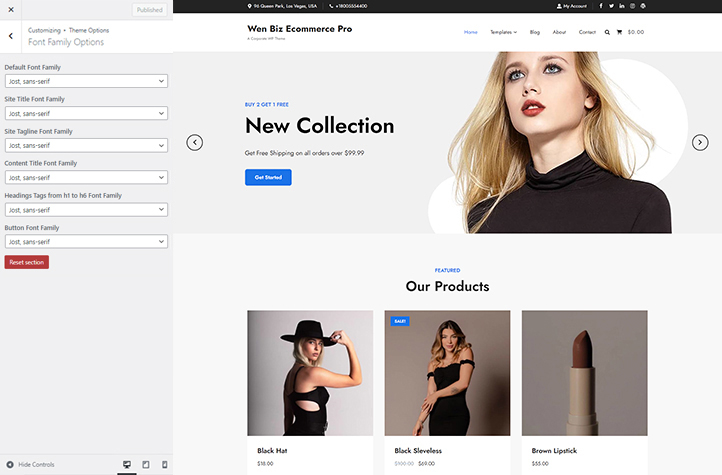Switch to desktop preview mode
This screenshot has width=722, height=475.
click(127, 464)
